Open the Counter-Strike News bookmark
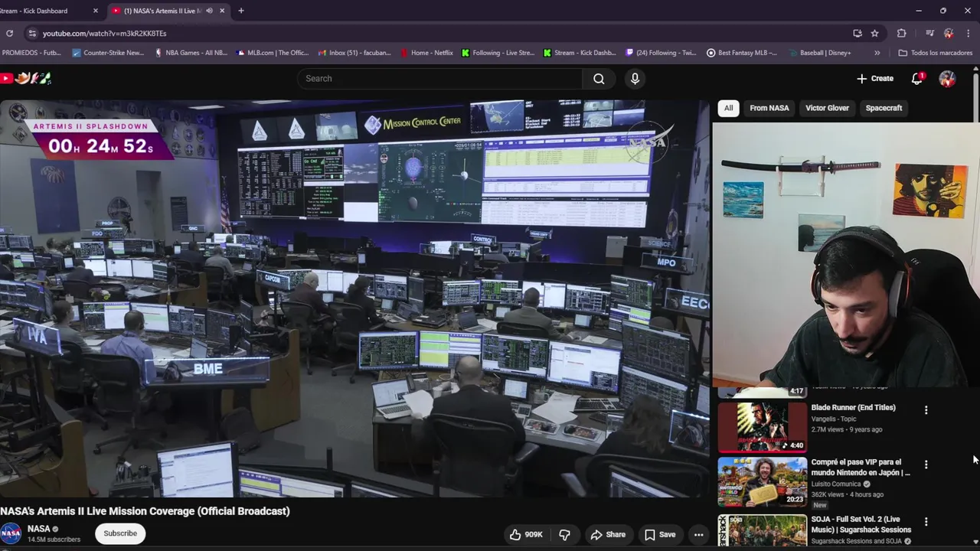The image size is (980, 551). click(108, 53)
